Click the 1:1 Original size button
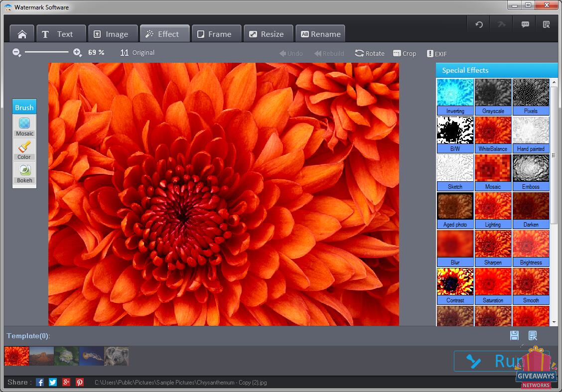The image size is (562, 392). 138,53
